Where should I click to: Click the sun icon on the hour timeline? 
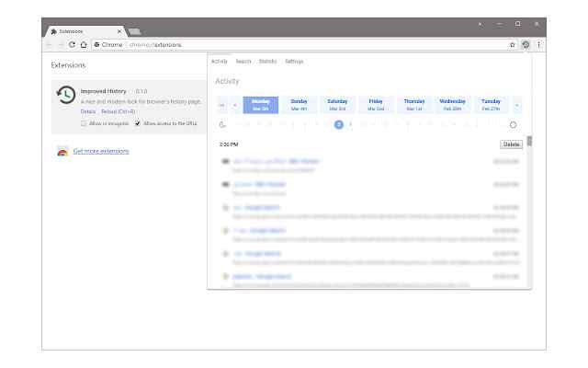pos(513,125)
